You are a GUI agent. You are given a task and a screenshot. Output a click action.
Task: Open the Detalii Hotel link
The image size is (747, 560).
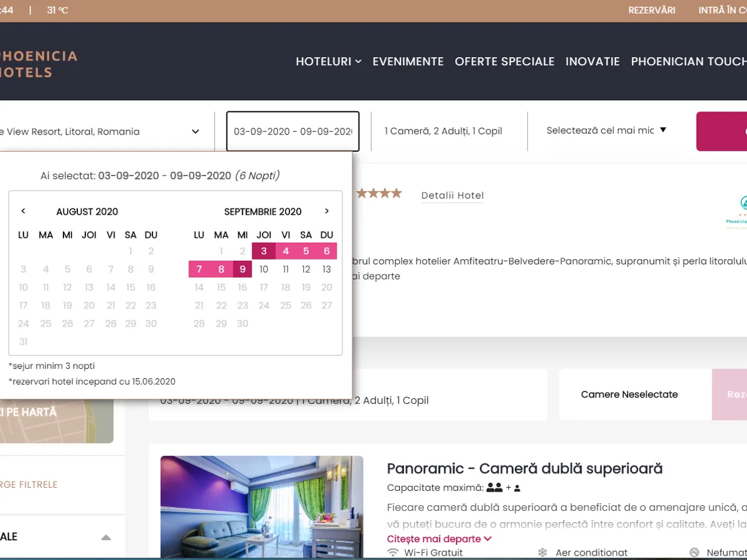[x=453, y=195]
